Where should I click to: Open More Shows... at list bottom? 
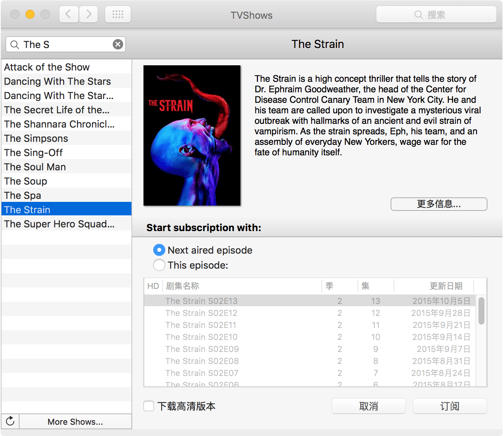click(x=75, y=421)
